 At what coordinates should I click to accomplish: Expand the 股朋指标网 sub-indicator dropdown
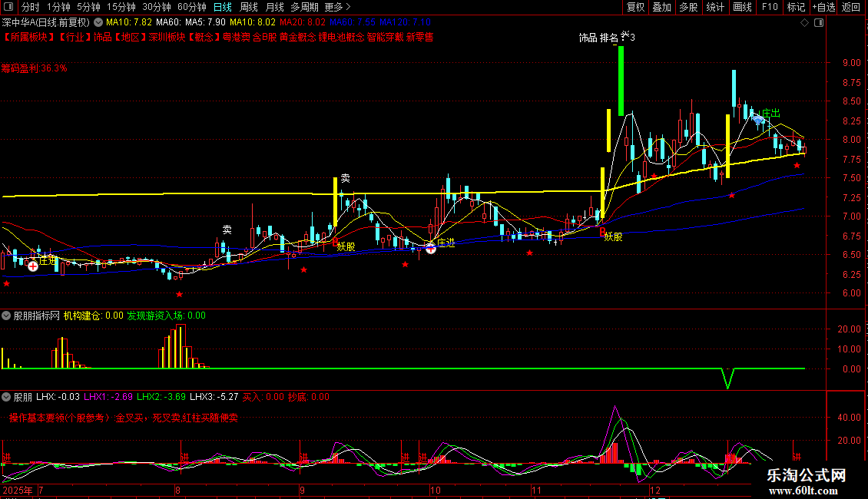pyautogui.click(x=6, y=316)
